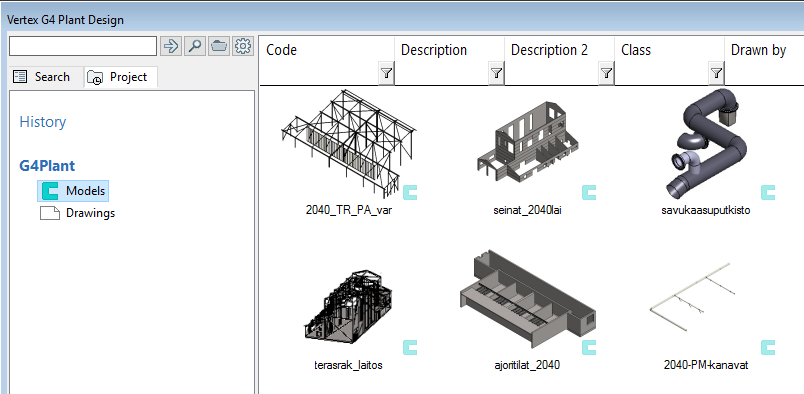Select the Drawings item in project tree

click(x=77, y=213)
